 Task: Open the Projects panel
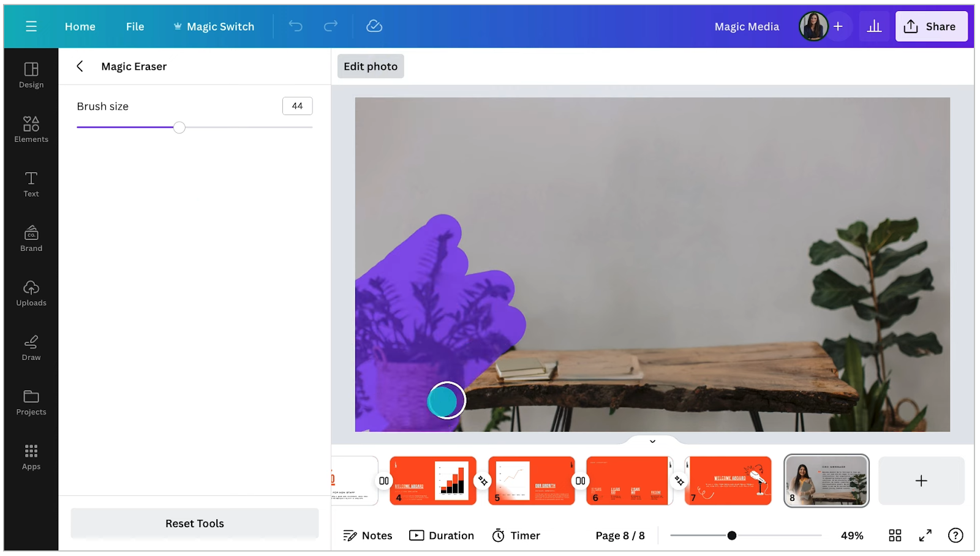click(31, 401)
